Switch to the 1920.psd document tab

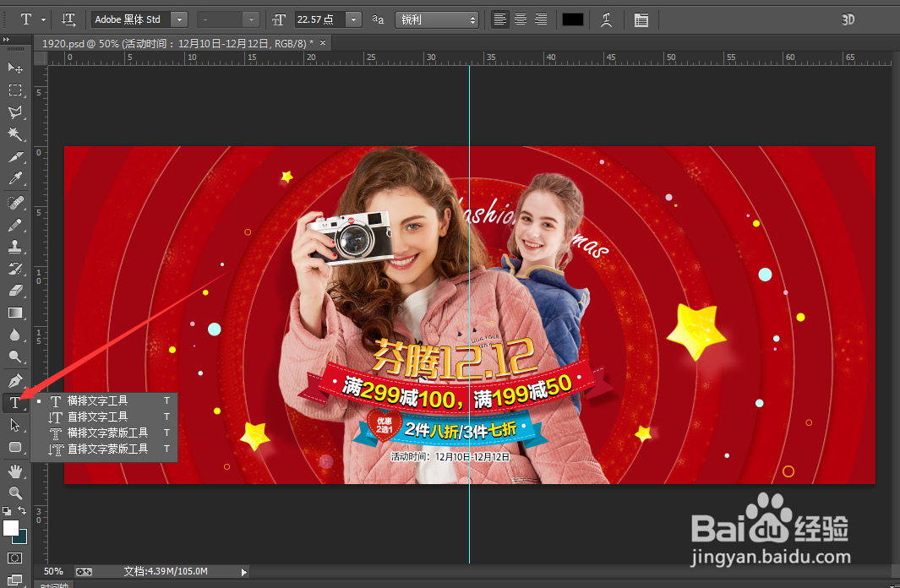177,43
